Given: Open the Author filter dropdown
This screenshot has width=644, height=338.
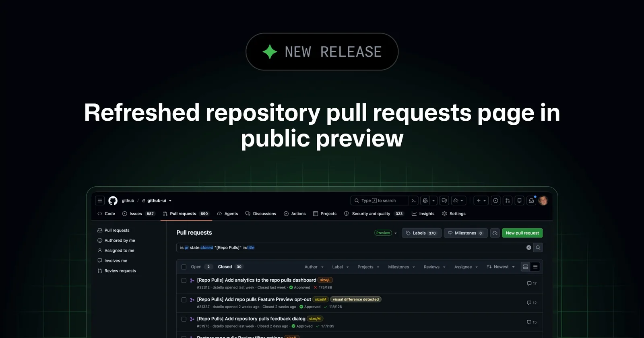Looking at the screenshot, I should pyautogui.click(x=314, y=267).
